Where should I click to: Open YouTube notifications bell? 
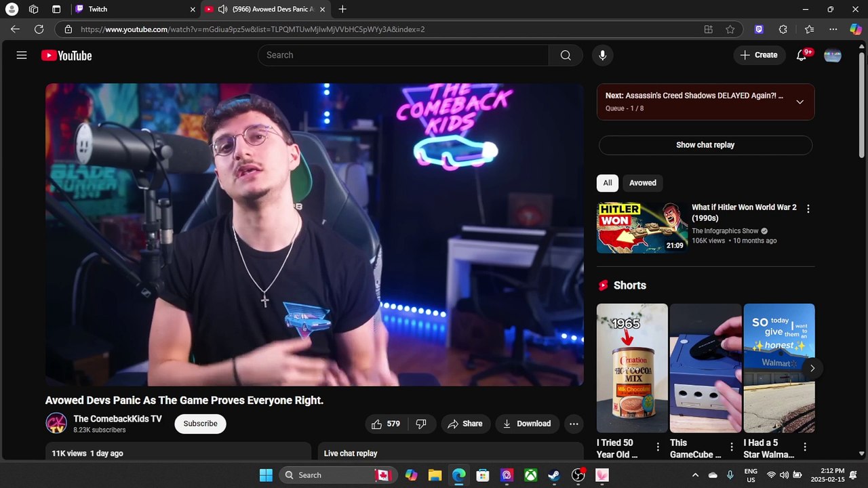point(802,56)
